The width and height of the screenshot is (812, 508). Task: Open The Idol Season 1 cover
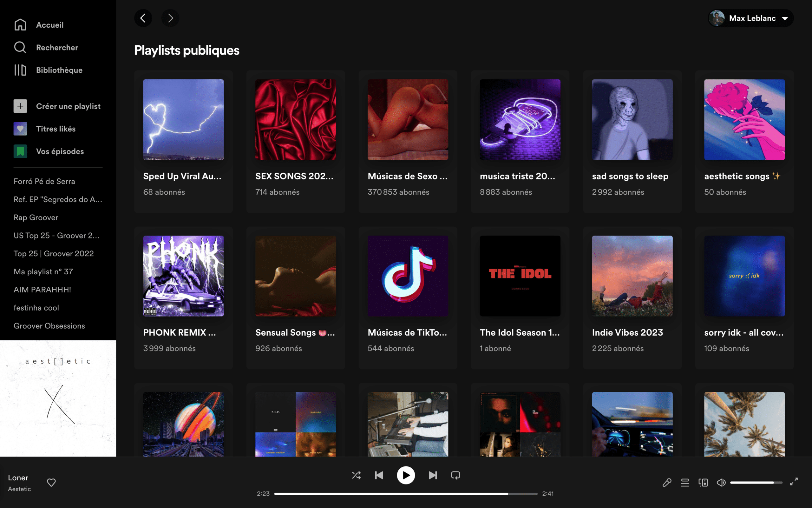tap(520, 276)
